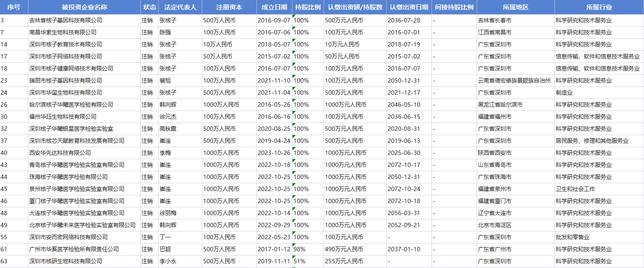Image resolution: width=644 pixels, height=268 pixels.
Task: Open company 吉林省核子基因科技有限公司
Action: click(x=65, y=20)
